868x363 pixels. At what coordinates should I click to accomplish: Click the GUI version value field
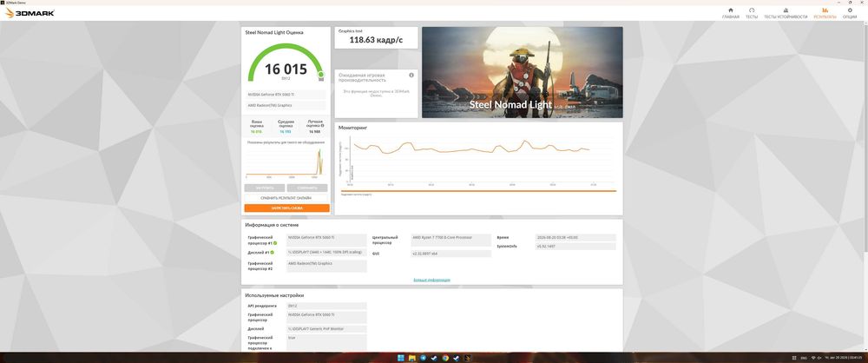pyautogui.click(x=450, y=254)
